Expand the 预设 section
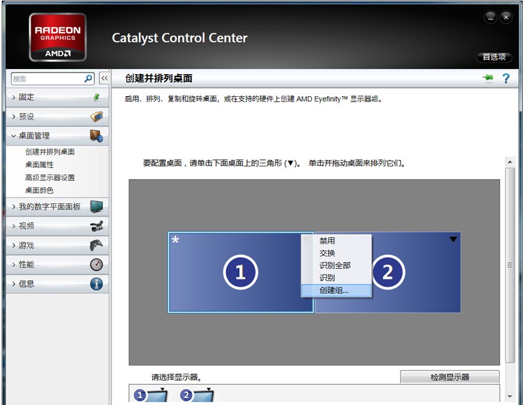The width and height of the screenshot is (532, 405). (57, 116)
